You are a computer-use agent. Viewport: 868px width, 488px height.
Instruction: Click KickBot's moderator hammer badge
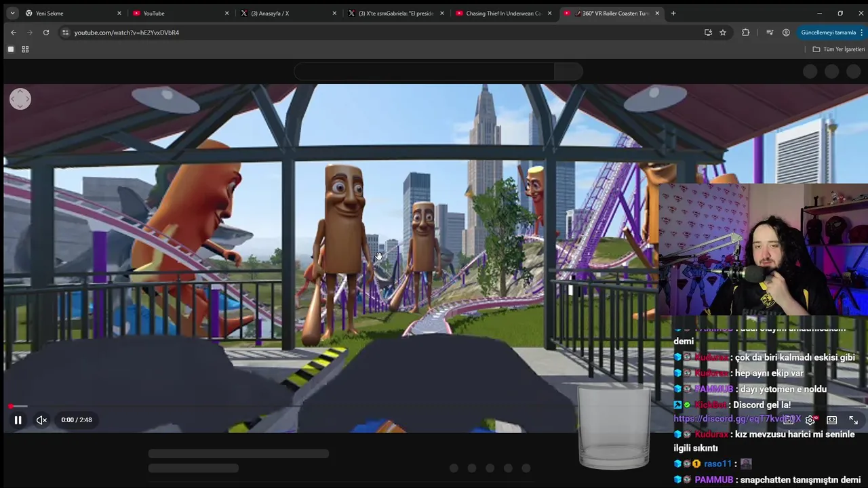(677, 405)
